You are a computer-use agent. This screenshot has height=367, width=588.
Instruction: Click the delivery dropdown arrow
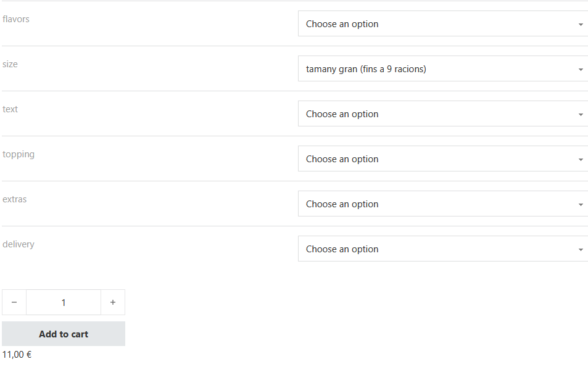tap(581, 250)
